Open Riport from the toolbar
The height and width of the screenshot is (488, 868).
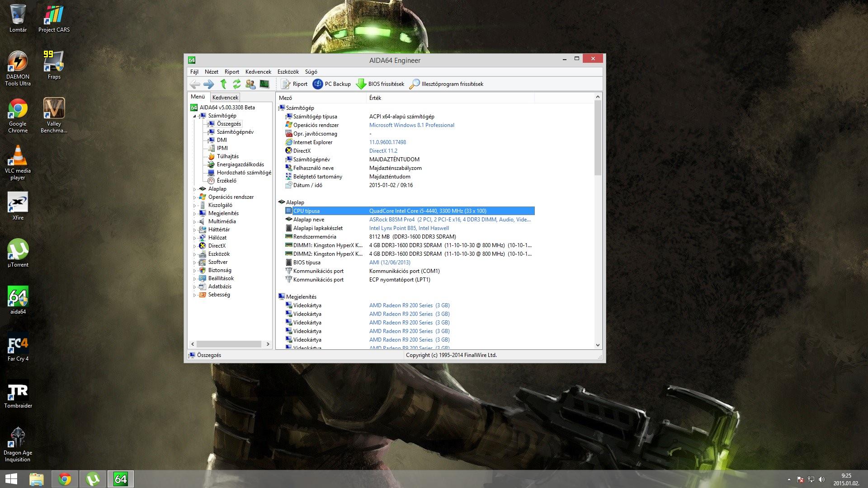pos(294,84)
